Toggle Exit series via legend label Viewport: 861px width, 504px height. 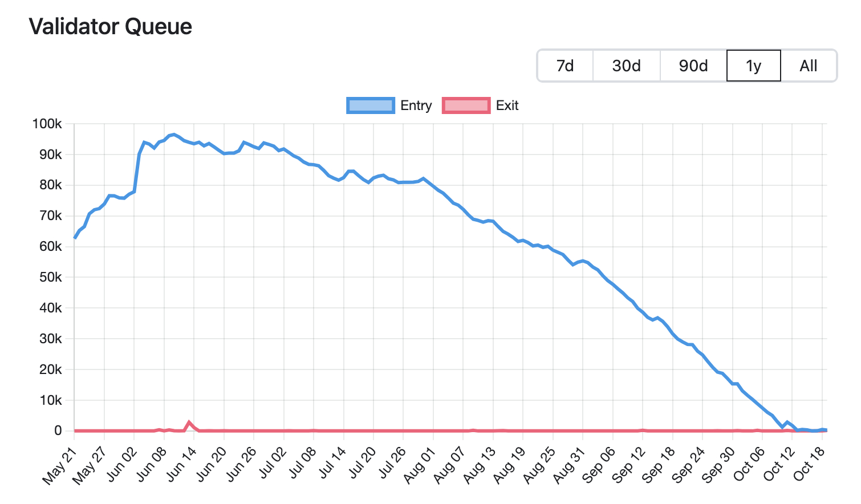coord(507,105)
